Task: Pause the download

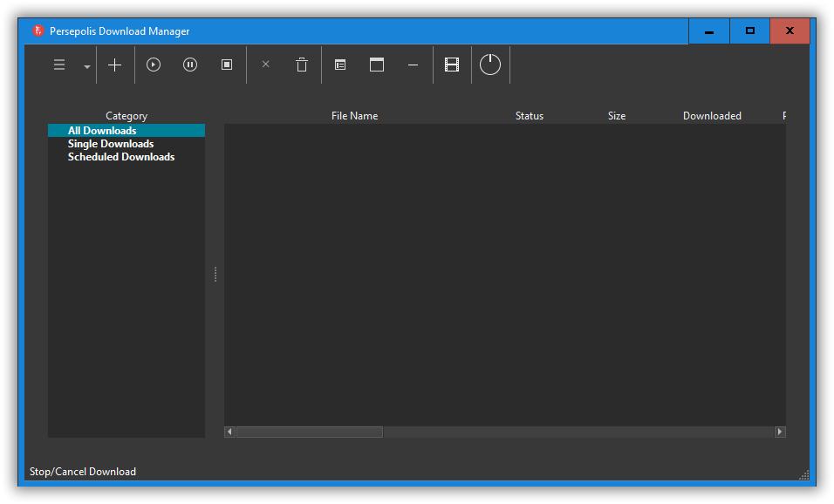Action: (190, 65)
